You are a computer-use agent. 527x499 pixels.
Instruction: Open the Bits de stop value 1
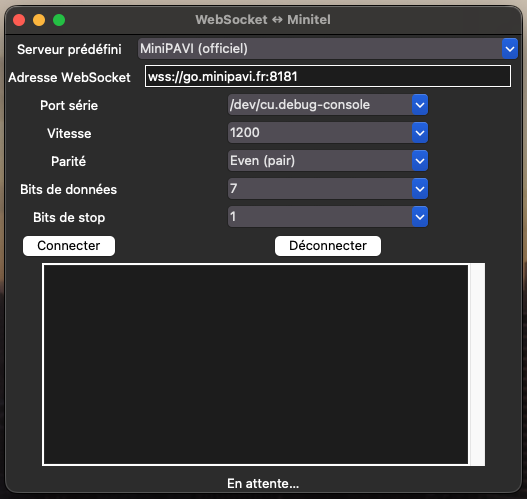328,217
